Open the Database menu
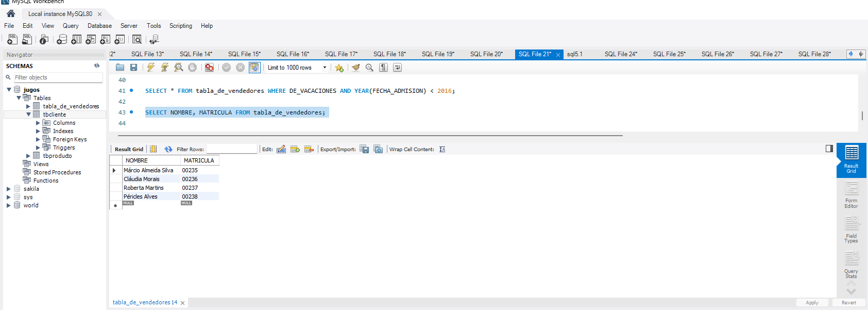The image size is (868, 310). coord(99,26)
